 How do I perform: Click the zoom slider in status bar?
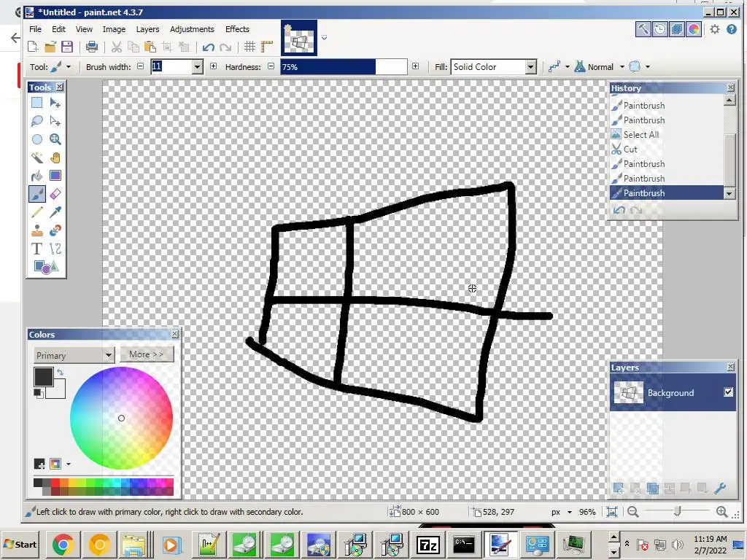677,511
